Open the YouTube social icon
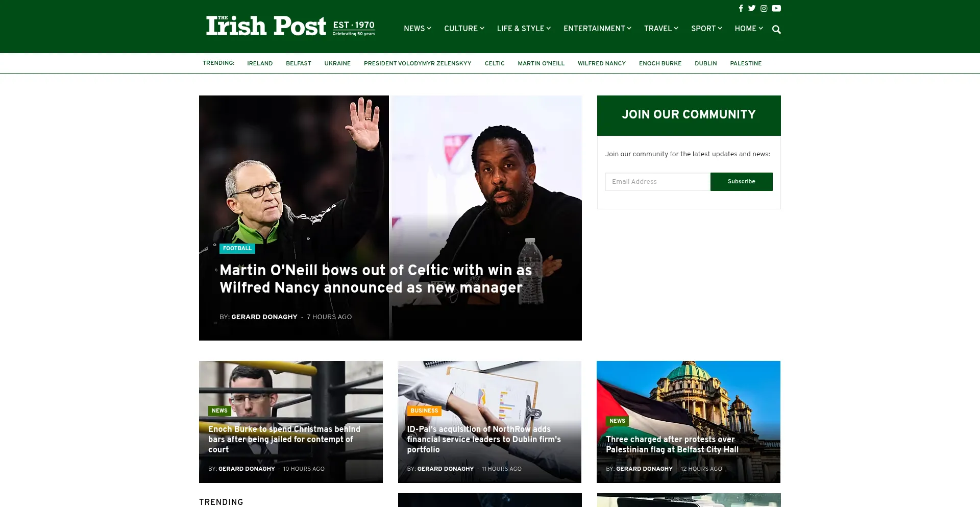 [x=776, y=8]
